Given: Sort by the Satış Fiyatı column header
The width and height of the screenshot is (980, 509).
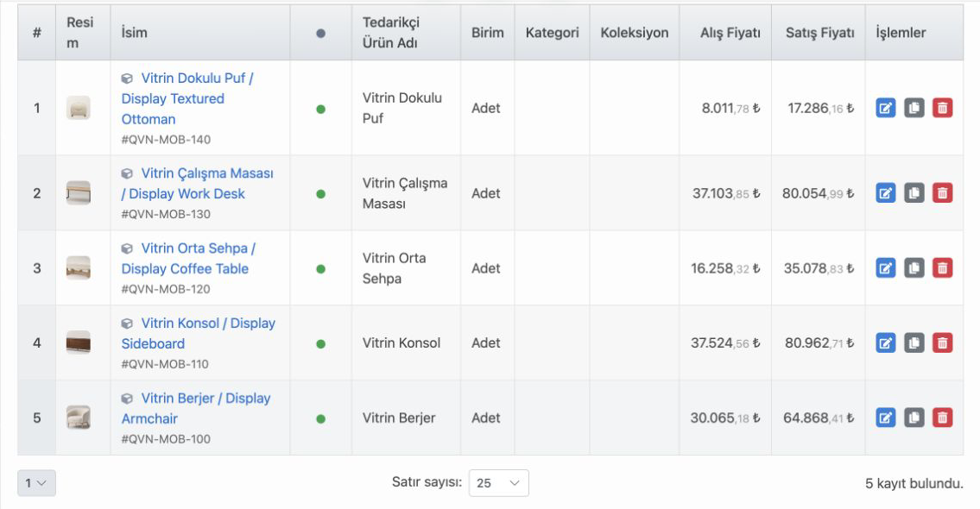Looking at the screenshot, I should tap(820, 33).
